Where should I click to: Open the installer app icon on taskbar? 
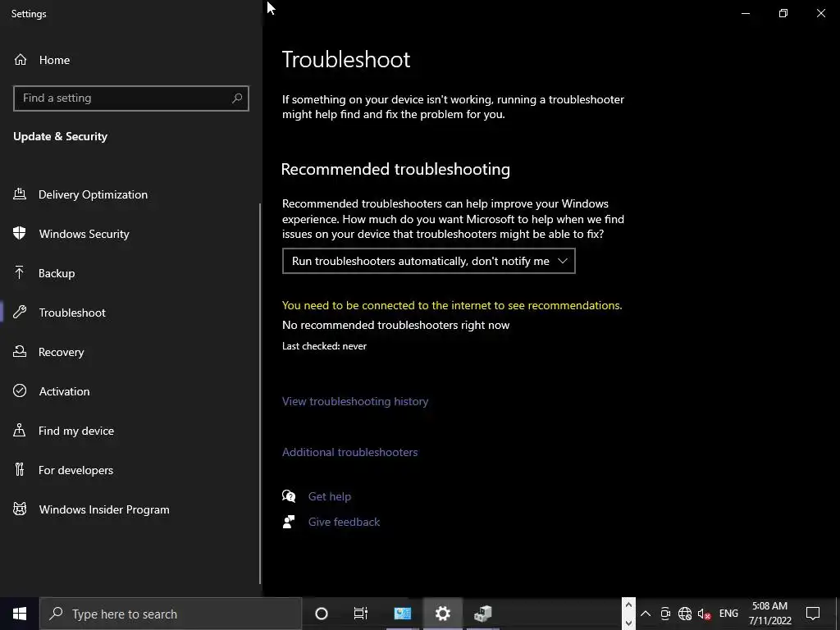tap(482, 614)
